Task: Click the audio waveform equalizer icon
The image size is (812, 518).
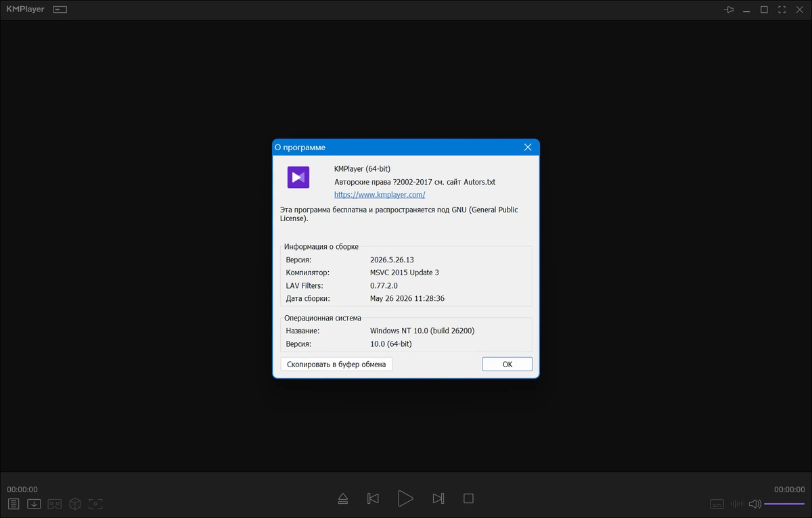Action: 737,504
